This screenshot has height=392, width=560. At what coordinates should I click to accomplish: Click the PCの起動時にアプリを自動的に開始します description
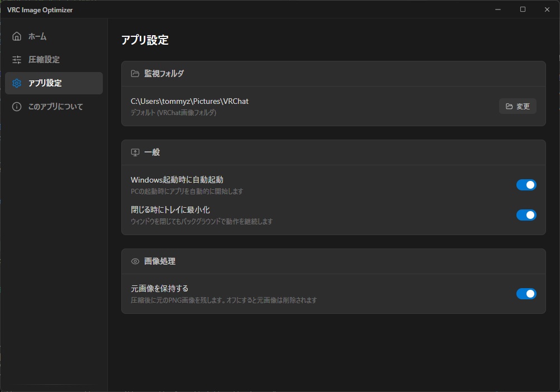tap(187, 192)
